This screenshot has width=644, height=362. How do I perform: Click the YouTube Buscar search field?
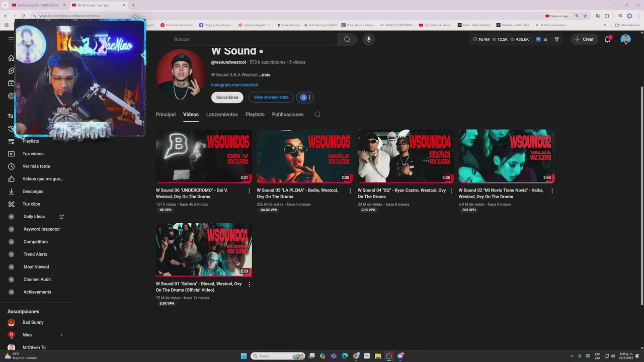click(x=253, y=39)
